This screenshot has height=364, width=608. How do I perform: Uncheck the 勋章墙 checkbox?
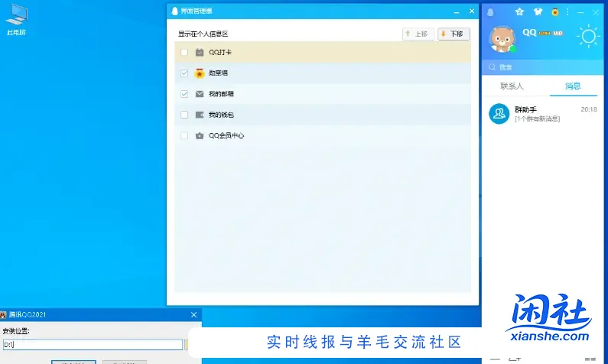click(184, 73)
